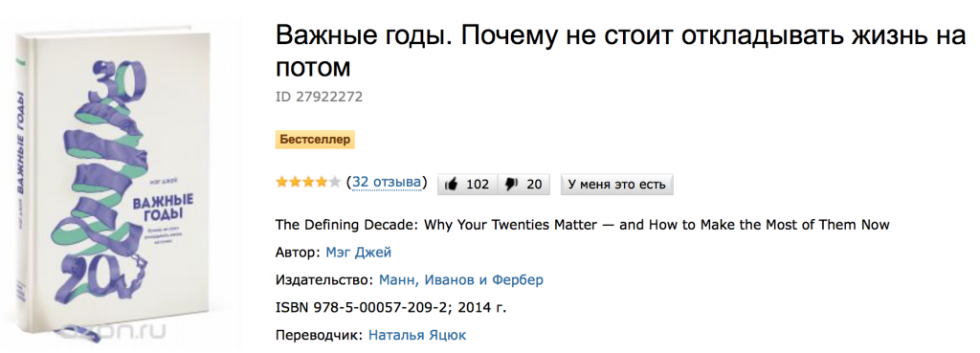Click the 20 dislikes count
This screenshot has width=980, height=353.
pos(534,185)
